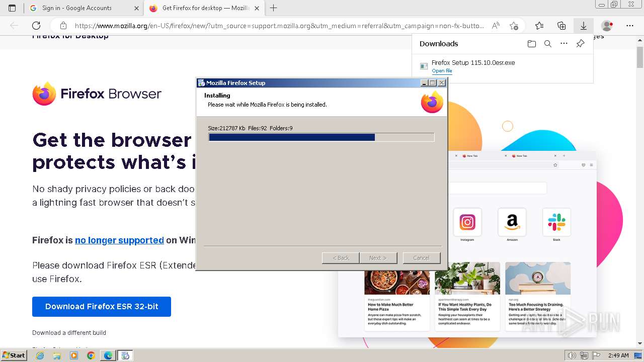Open downloads folder in Downloads panel

[x=532, y=44]
